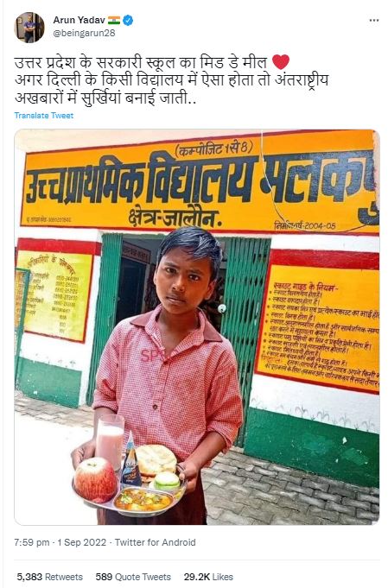Click the Translate Tweet link
Image resolution: width=388 pixels, height=588 pixels.
pyautogui.click(x=44, y=116)
